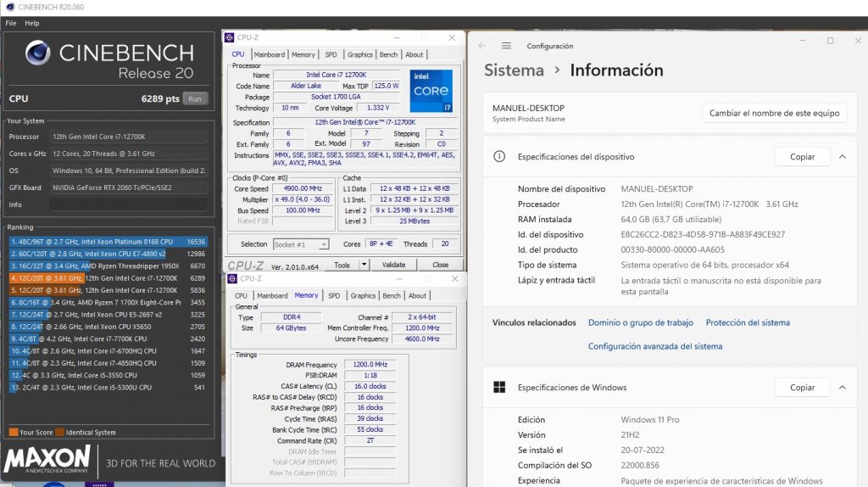Copy Windows specifications with Copiar button
This screenshot has height=487, width=868.
point(802,387)
